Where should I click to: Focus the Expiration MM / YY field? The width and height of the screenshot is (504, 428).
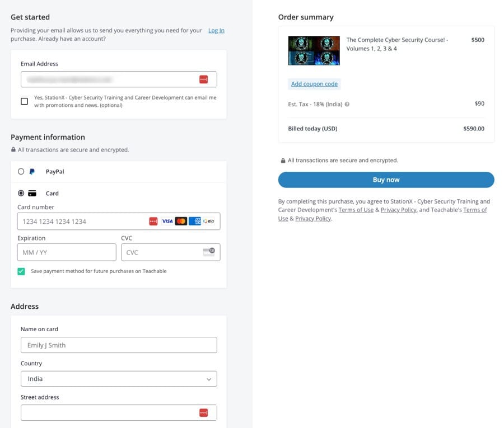[x=67, y=252]
